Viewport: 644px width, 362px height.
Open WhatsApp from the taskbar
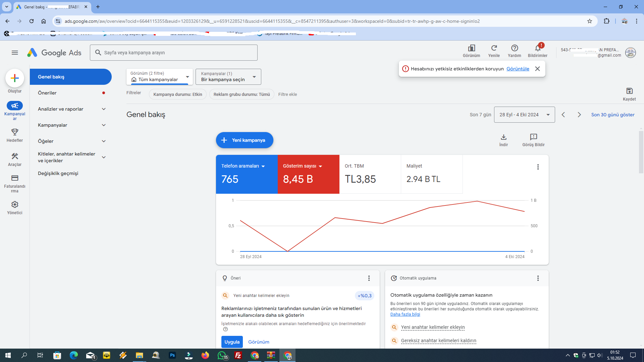(222, 355)
